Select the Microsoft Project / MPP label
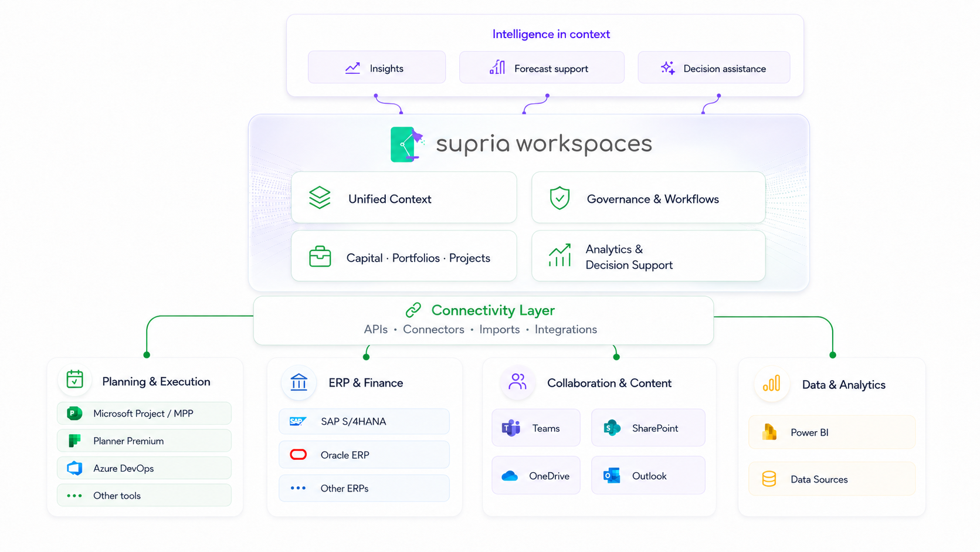 click(x=143, y=414)
